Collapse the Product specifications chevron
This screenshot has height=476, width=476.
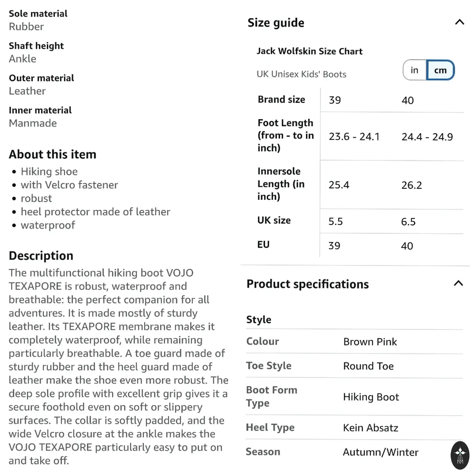coord(459,283)
